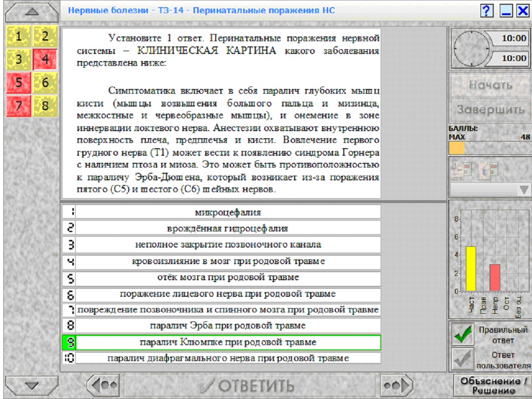
Task: Click the down arrow below question list
Action: [x=32, y=385]
